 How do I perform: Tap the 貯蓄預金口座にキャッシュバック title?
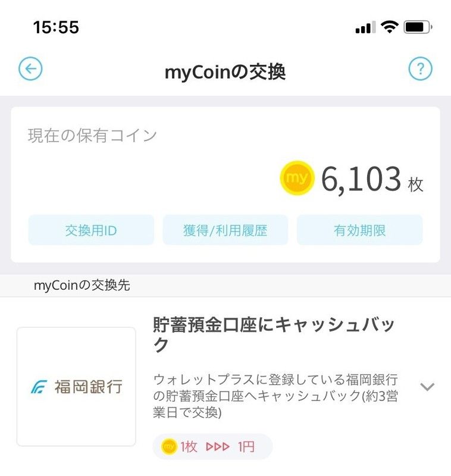(274, 334)
